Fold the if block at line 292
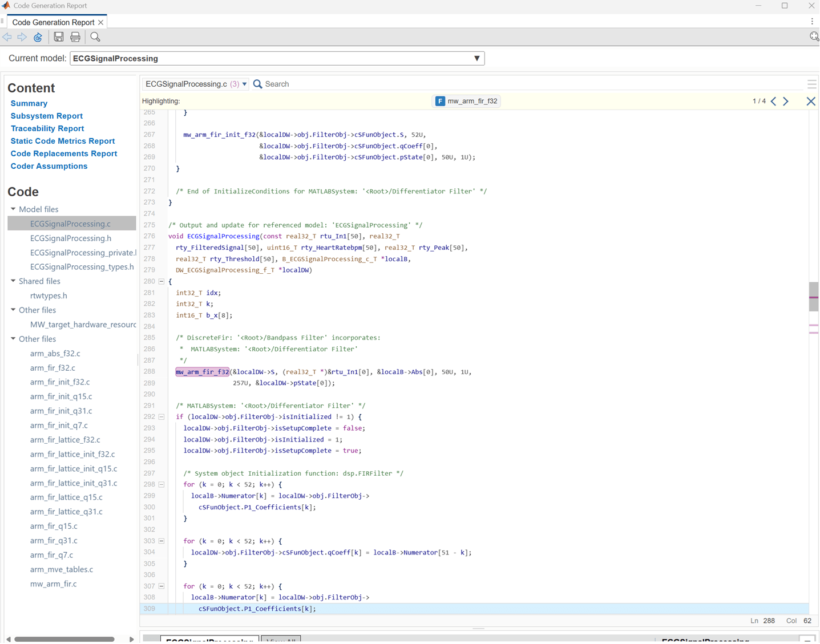The width and height of the screenshot is (820, 644). tap(161, 417)
